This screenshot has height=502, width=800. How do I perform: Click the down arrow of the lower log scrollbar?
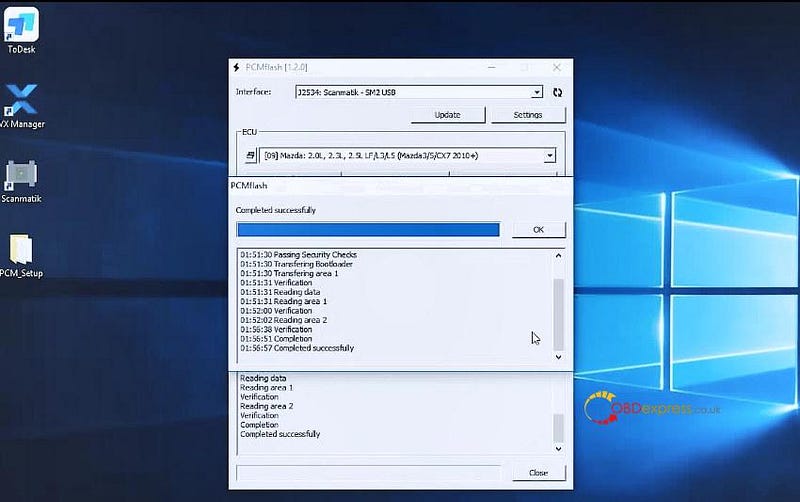pos(558,449)
